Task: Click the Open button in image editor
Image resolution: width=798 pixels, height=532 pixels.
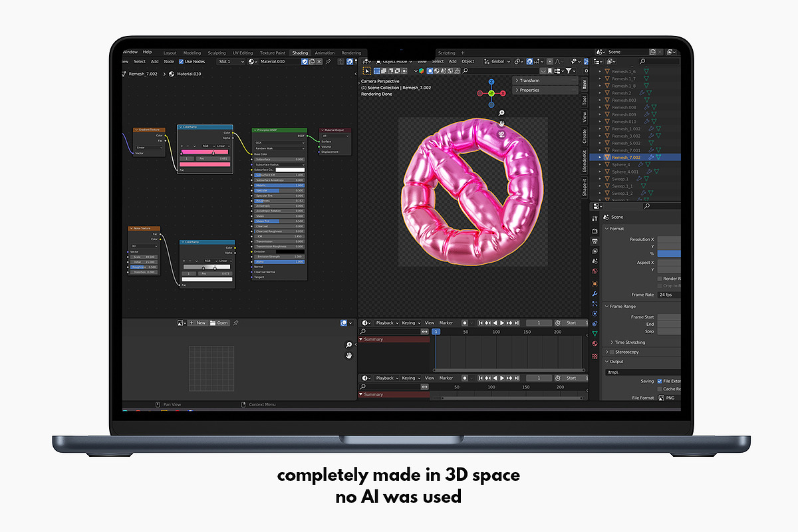Action: click(219, 323)
